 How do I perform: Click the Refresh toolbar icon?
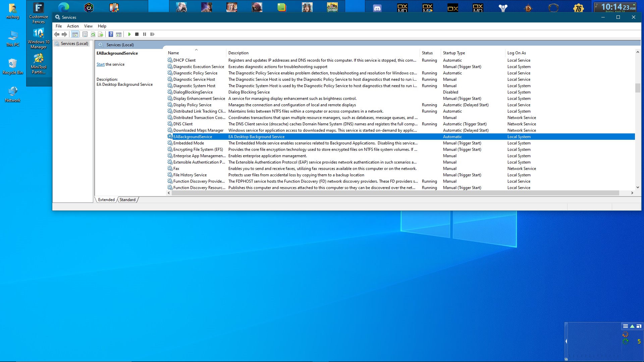click(x=93, y=34)
